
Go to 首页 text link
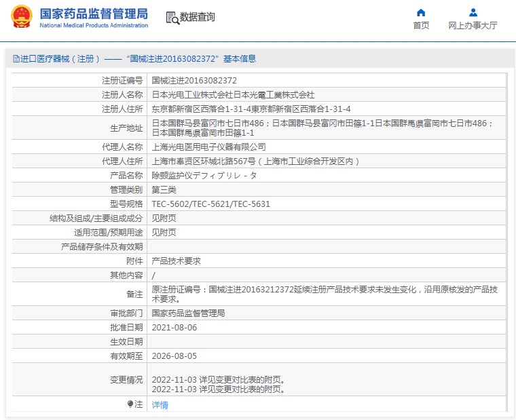pos(421,25)
